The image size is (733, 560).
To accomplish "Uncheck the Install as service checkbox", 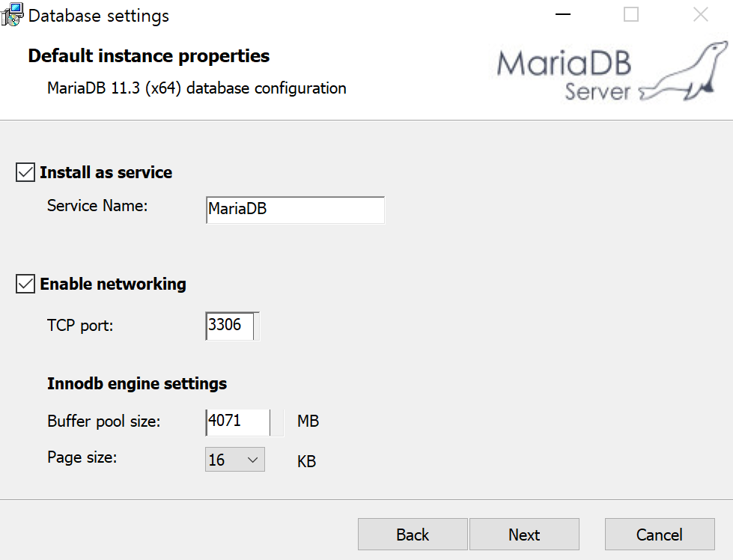I will pyautogui.click(x=25, y=172).
